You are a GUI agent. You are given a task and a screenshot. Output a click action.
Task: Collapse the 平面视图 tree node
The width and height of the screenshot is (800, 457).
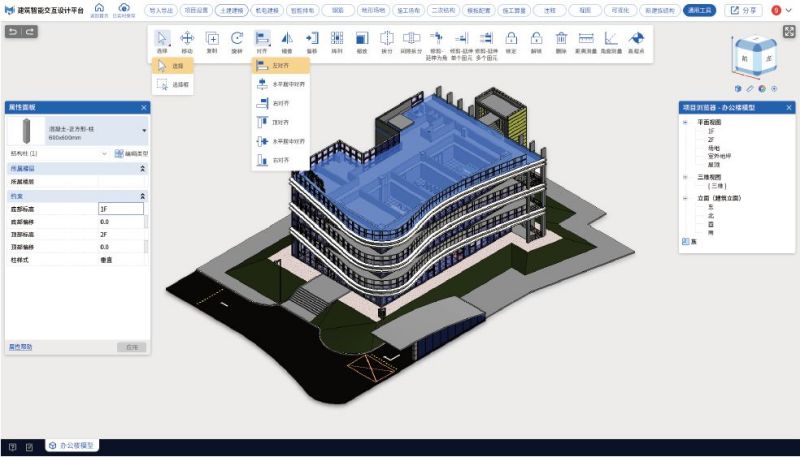[686, 122]
